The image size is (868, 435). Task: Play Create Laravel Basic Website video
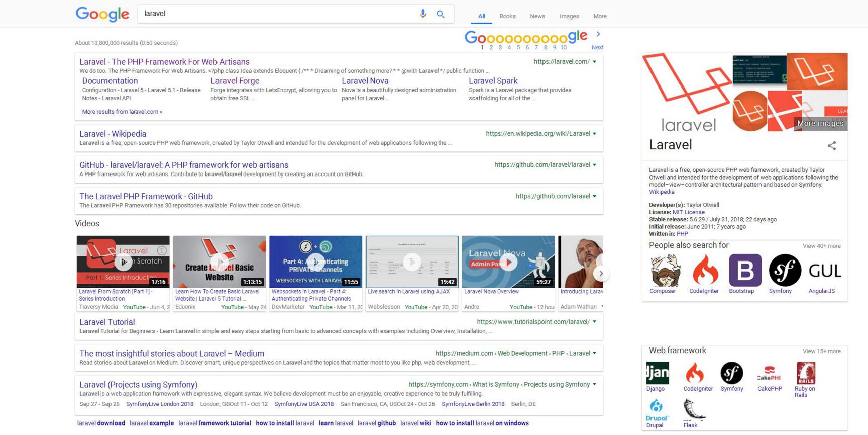220,262
